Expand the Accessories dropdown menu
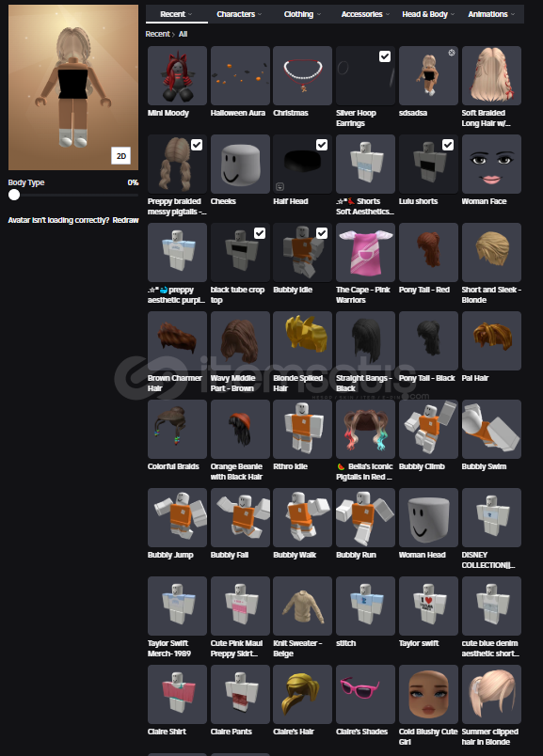Image resolution: width=543 pixels, height=756 pixels. [365, 14]
